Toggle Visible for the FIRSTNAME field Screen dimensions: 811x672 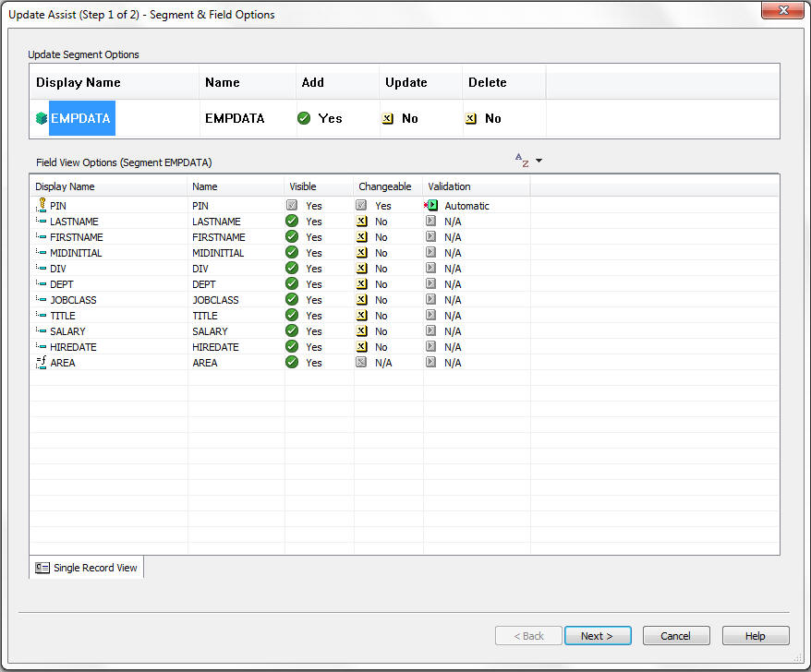pos(292,237)
